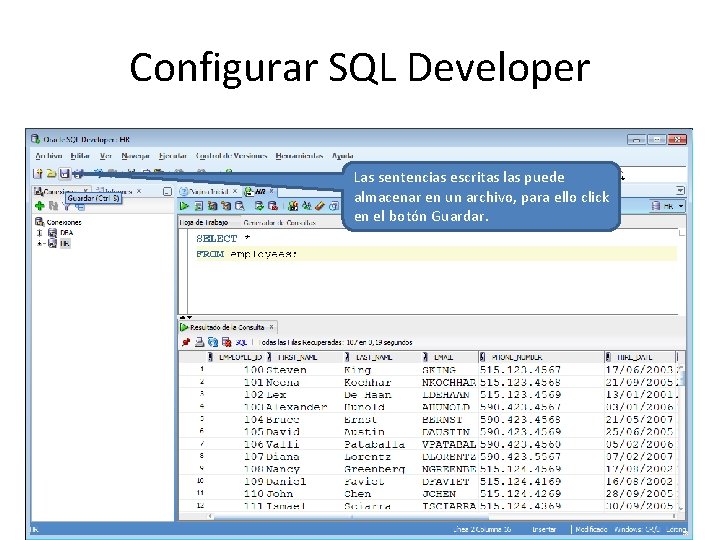Image resolution: width=720 pixels, height=540 pixels.
Task: Click the LAST_NAME column header
Action: pyautogui.click(x=382, y=357)
